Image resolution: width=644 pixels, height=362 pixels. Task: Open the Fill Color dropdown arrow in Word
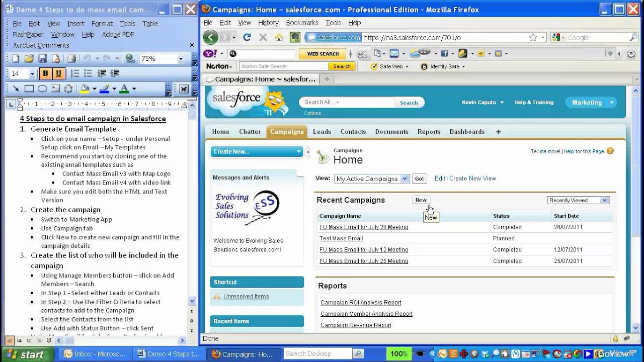point(94,89)
